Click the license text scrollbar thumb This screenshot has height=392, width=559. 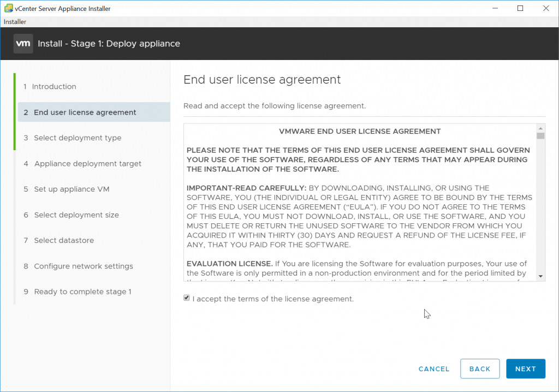(x=541, y=136)
